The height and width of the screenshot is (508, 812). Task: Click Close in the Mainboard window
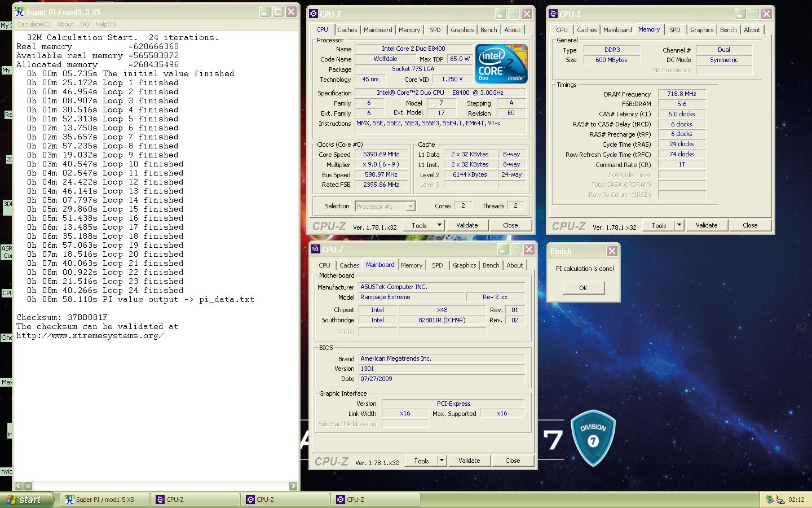tap(513, 461)
